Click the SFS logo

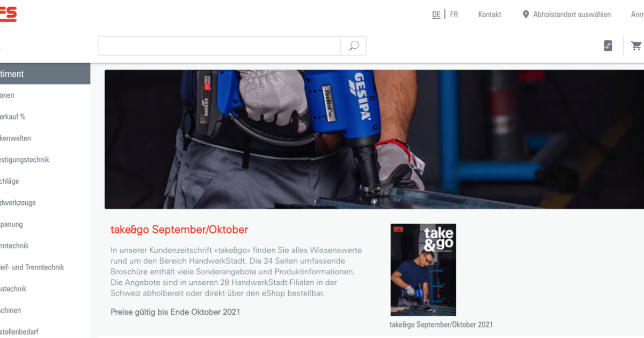tap(8, 14)
